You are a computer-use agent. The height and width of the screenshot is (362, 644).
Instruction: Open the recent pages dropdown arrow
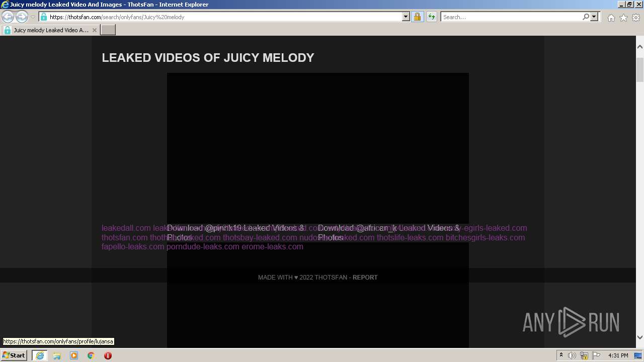(x=33, y=17)
